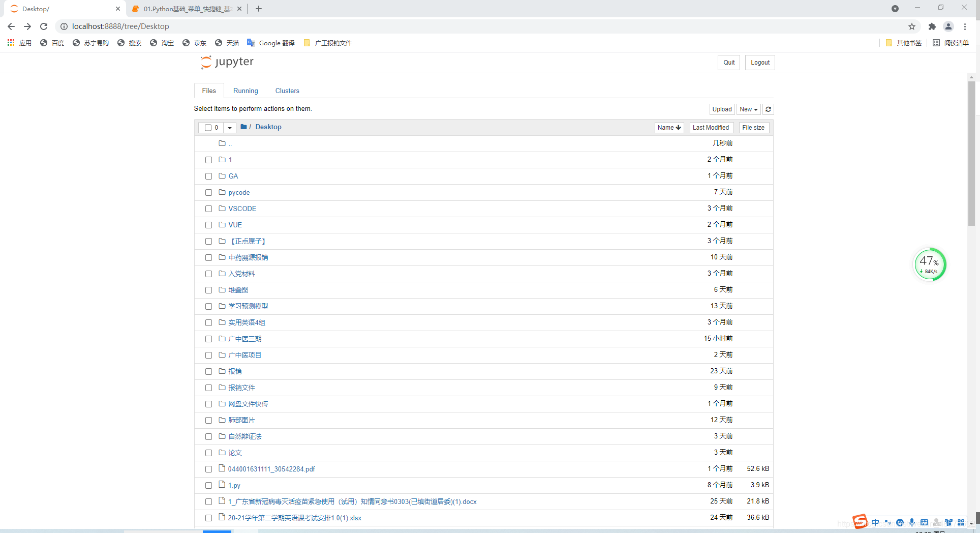This screenshot has width=980, height=533.
Task: Check the 044001631111_30542284.pdf checkbox
Action: [208, 469]
